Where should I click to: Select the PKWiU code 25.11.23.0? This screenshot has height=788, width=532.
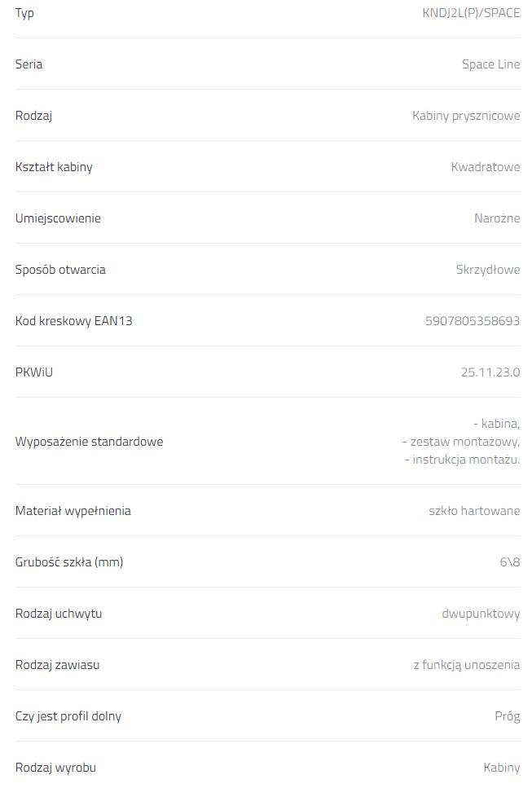pos(490,372)
